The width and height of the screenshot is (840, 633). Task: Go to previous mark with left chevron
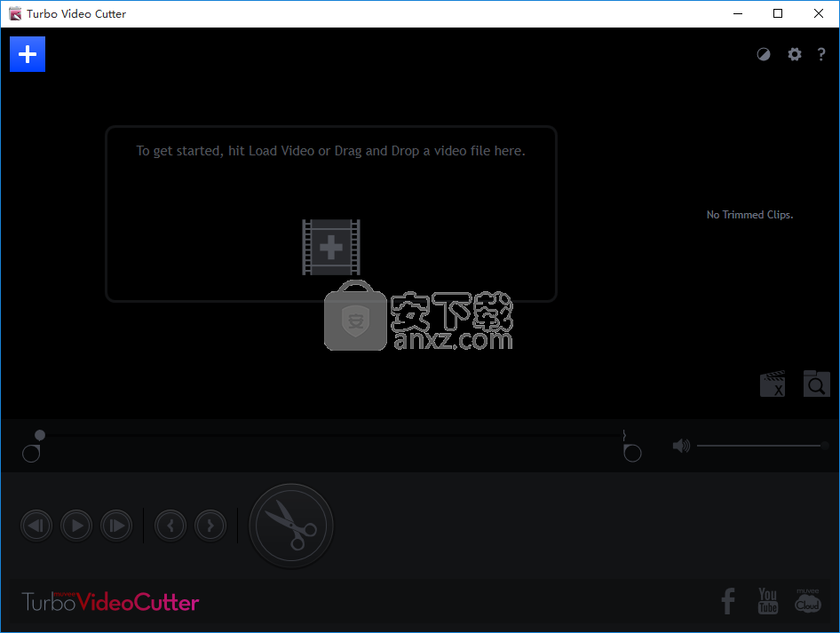170,526
